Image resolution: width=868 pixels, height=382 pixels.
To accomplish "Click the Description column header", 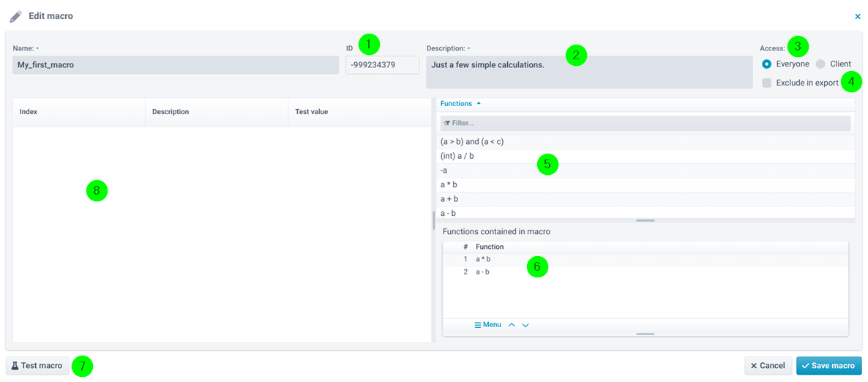I will coord(217,112).
